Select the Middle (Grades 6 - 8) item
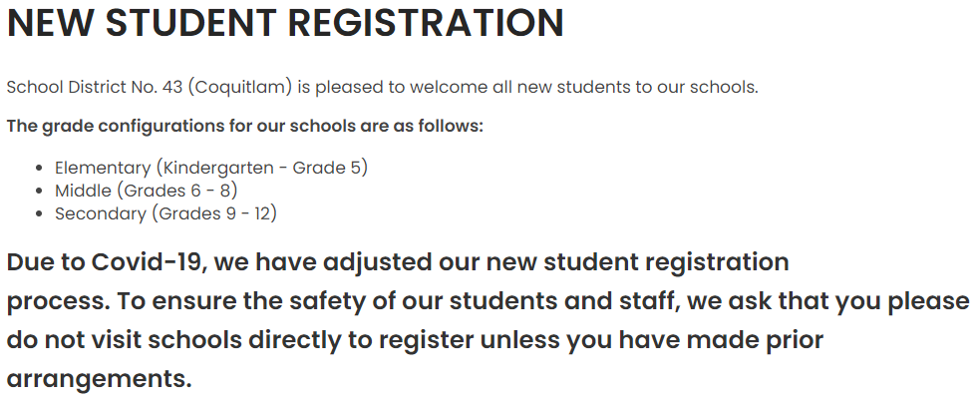 coord(147,191)
